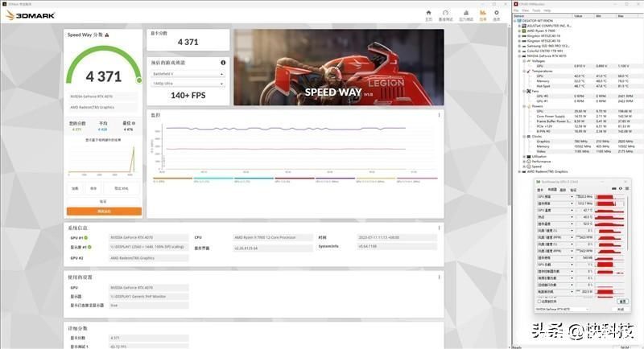
Task: Click the 3DMARK logo
Action: point(31,15)
